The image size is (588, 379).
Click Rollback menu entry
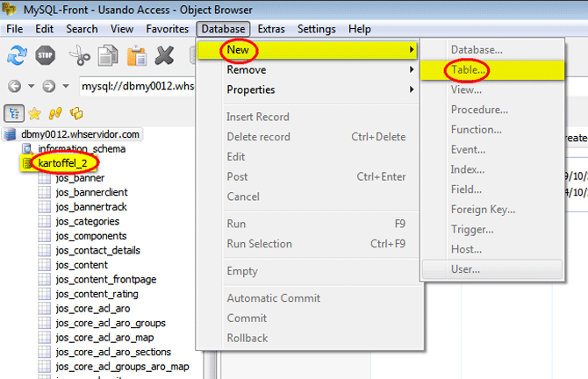pyautogui.click(x=307, y=338)
